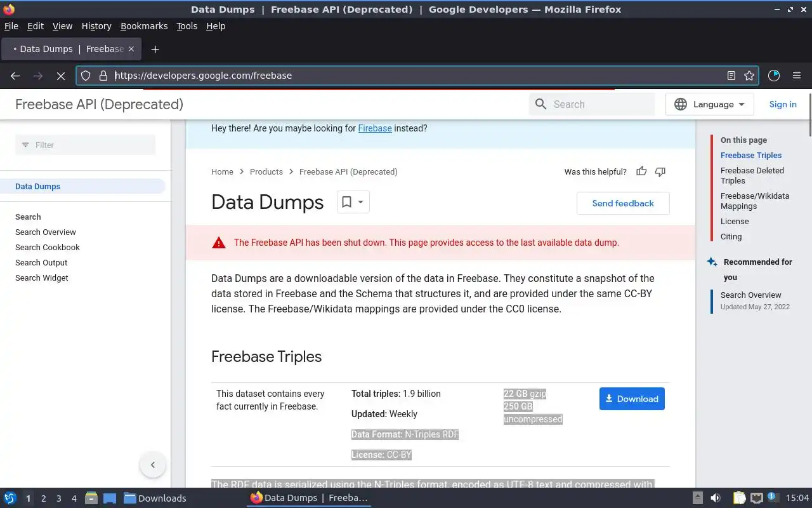This screenshot has width=812, height=508.
Task: Click the thumbs down not helpful icon
Action: click(x=660, y=171)
